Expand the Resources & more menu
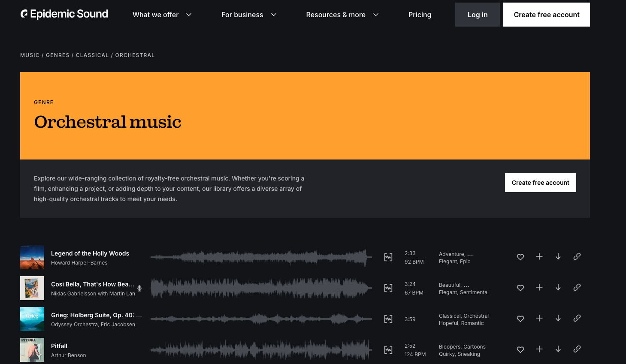 [x=342, y=15]
